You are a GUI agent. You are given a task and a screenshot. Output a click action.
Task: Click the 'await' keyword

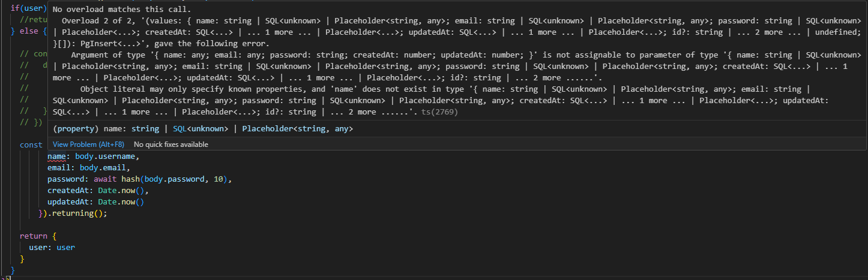tap(105, 179)
